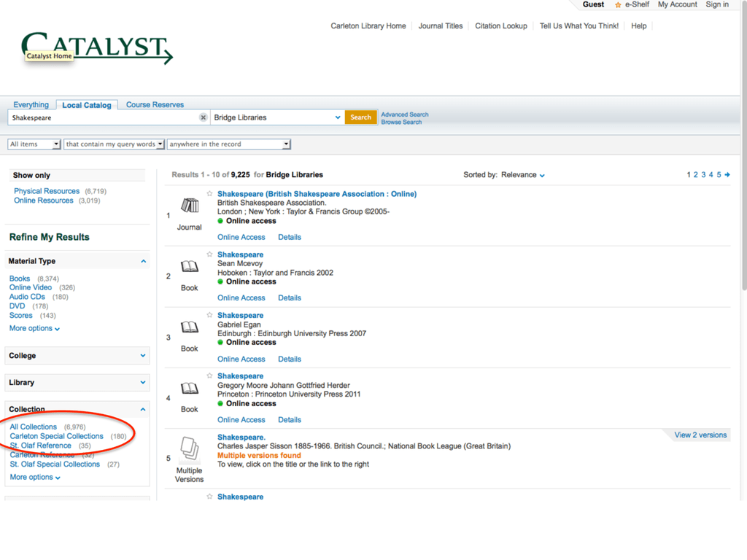Open Tell Us What You Think!
747x560 pixels.
578,26
